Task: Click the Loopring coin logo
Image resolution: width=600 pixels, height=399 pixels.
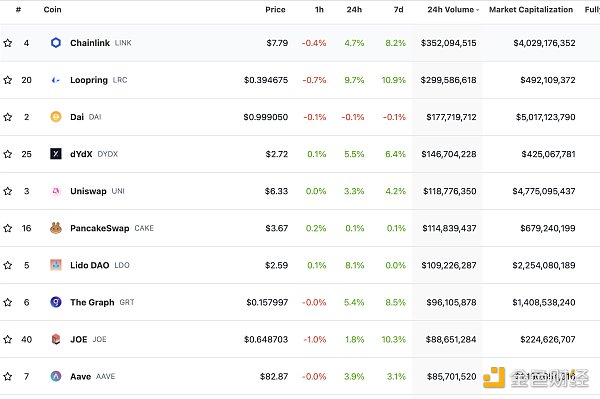Action: coord(56,80)
